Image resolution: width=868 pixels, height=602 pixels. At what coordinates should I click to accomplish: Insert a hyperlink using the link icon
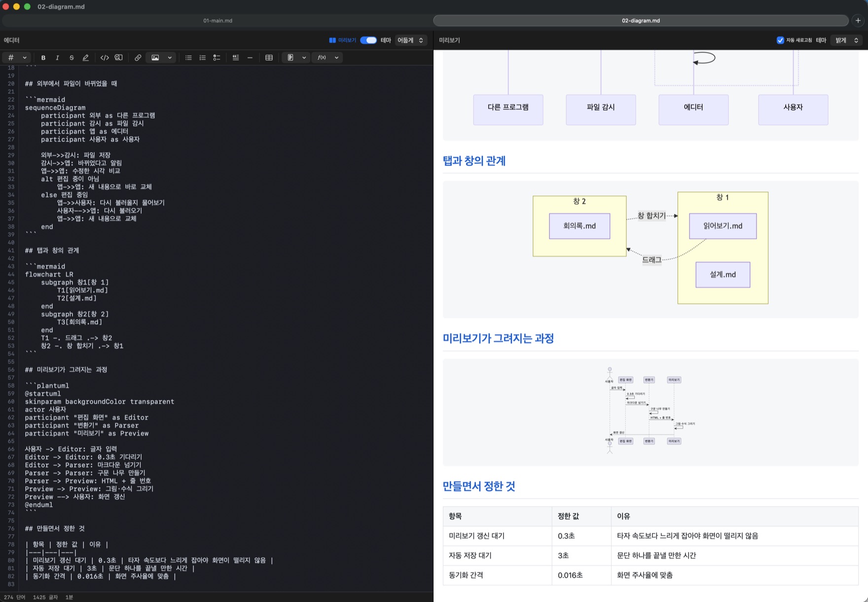click(138, 58)
